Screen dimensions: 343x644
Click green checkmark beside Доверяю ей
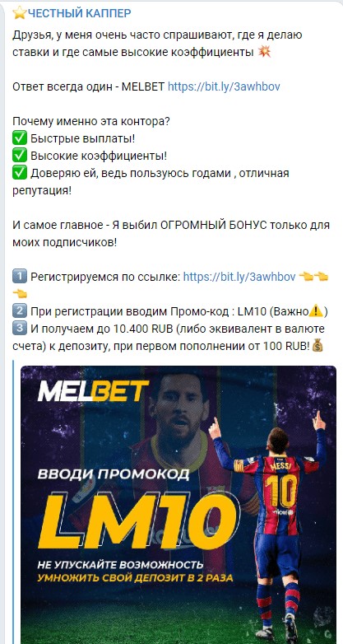19,173
